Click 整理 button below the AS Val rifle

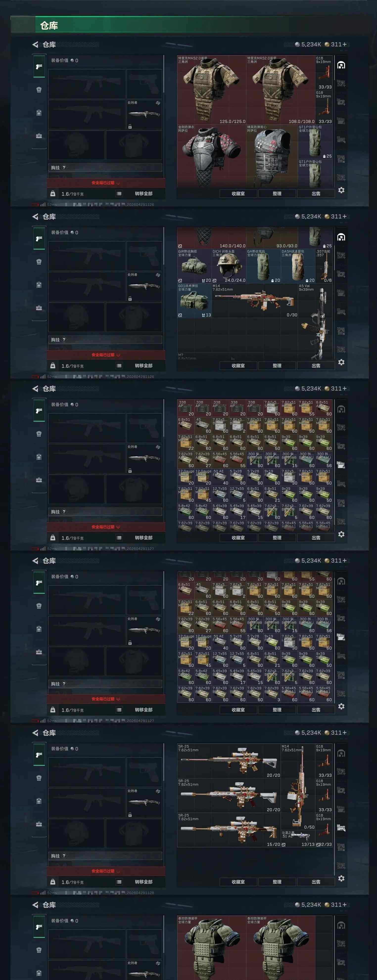click(277, 366)
